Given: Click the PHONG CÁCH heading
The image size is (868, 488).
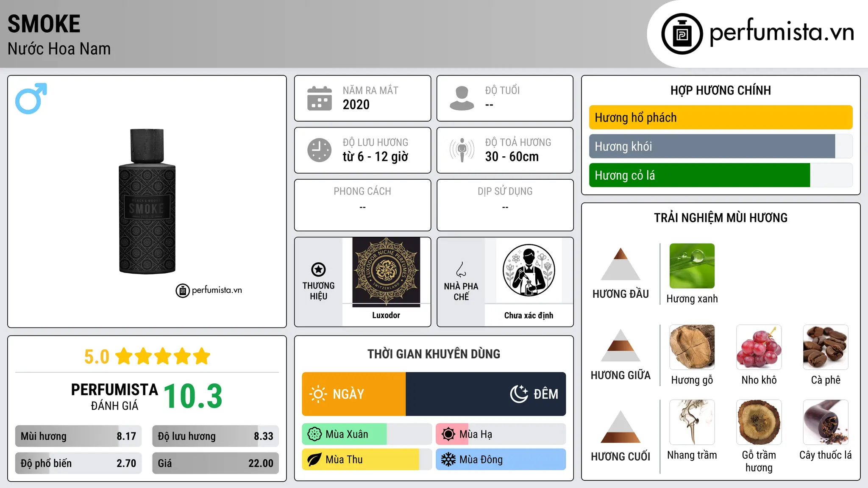Looking at the screenshot, I should 362,191.
